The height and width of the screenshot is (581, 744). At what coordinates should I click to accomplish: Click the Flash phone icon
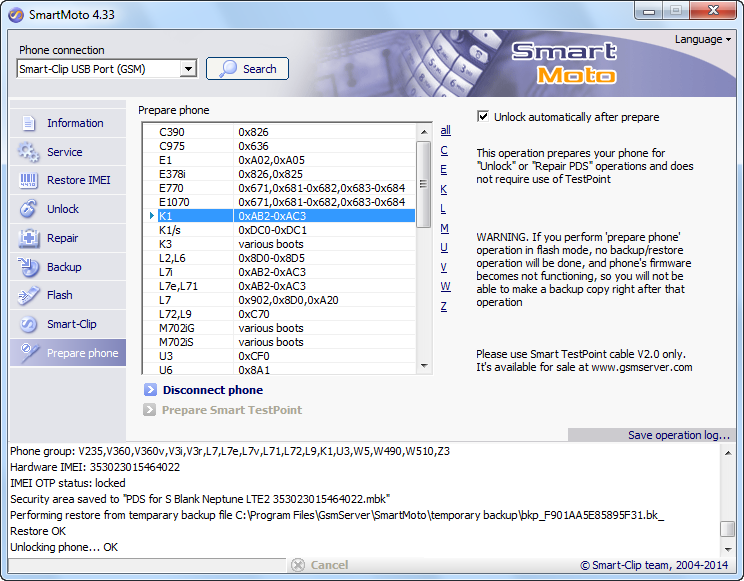28,295
